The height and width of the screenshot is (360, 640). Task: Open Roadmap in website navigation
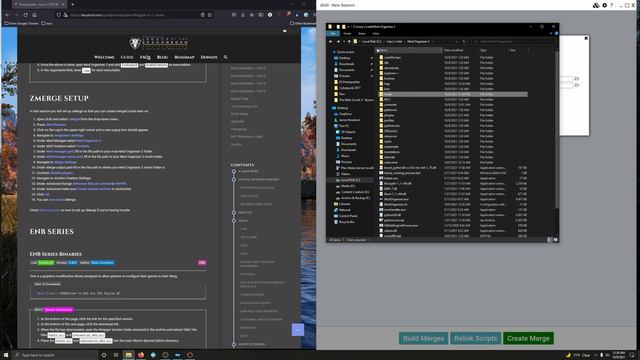tap(184, 57)
